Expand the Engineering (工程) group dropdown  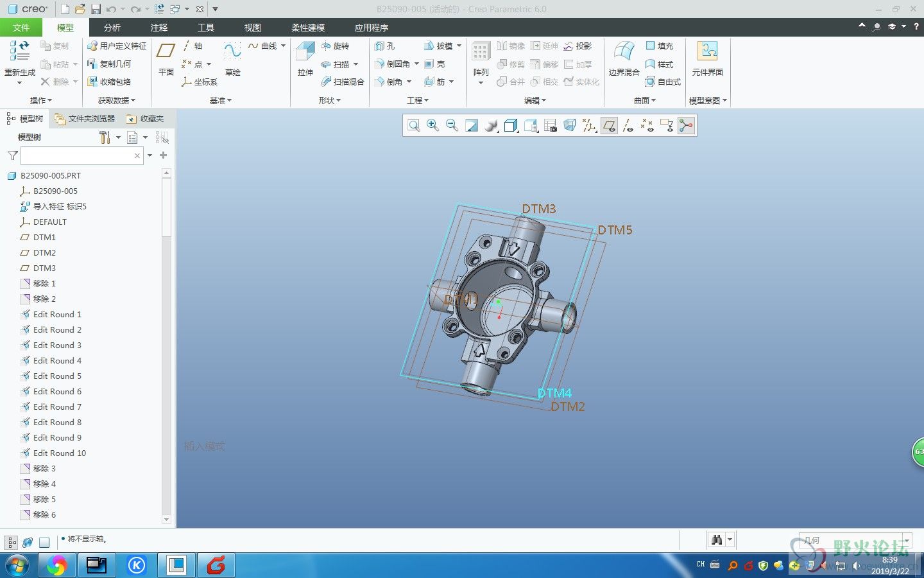[x=418, y=100]
